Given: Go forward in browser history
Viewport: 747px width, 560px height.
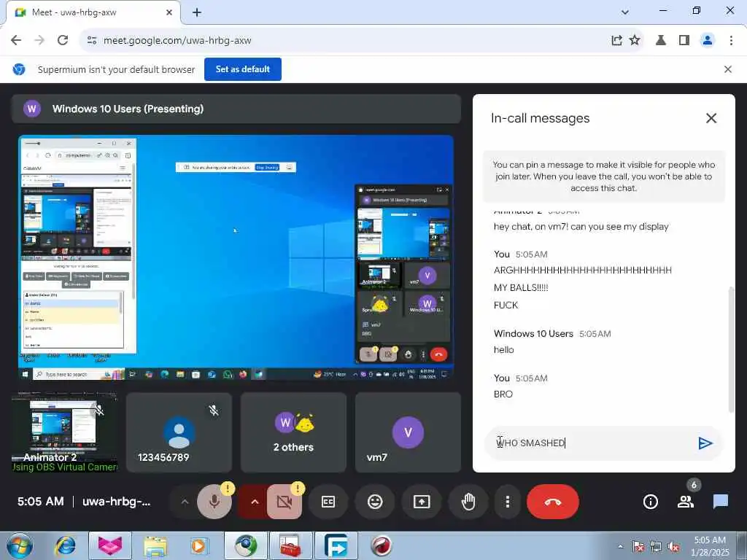Looking at the screenshot, I should tap(39, 40).
